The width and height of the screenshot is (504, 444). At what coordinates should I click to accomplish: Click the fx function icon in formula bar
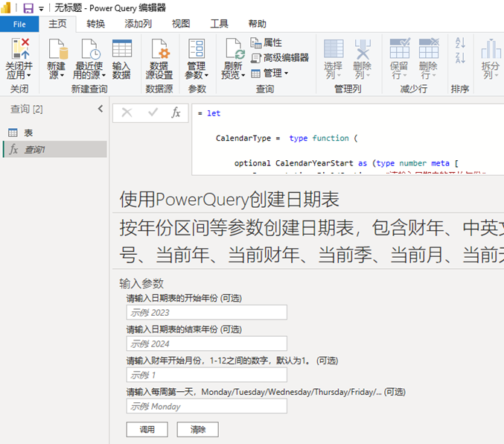pos(176,112)
